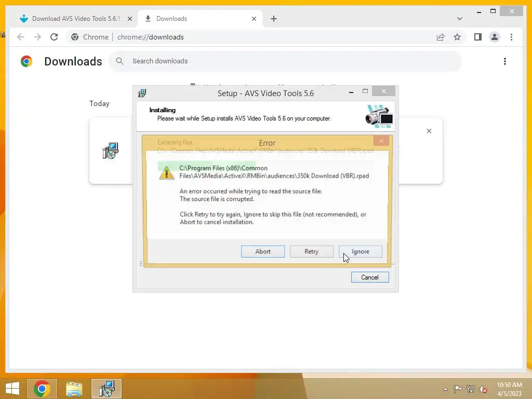
Task: Go back in Chrome
Action: point(21,37)
